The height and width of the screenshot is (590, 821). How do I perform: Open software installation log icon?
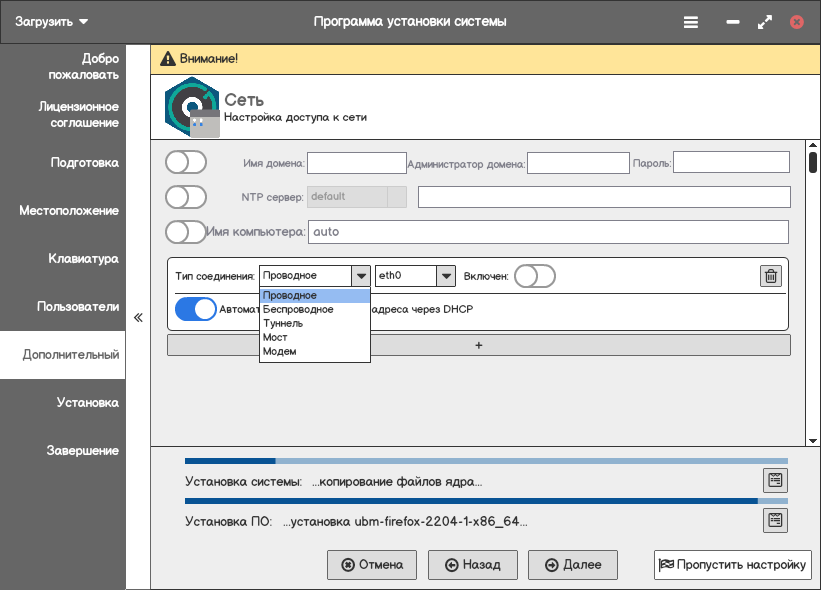point(774,520)
